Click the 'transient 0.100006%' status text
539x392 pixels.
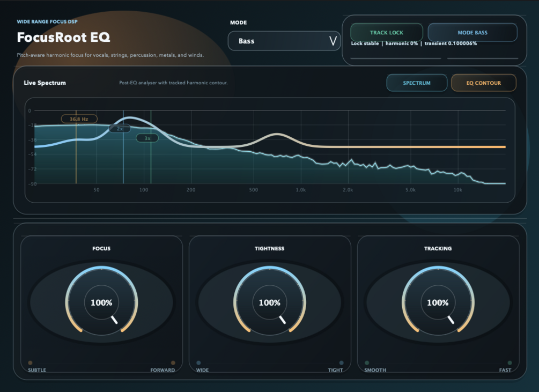click(451, 43)
